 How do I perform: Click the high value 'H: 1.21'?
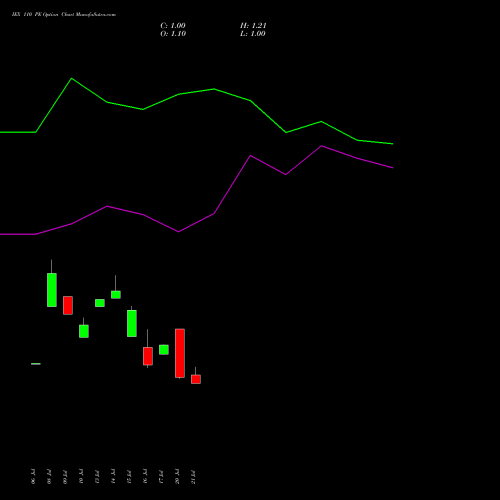253,26
